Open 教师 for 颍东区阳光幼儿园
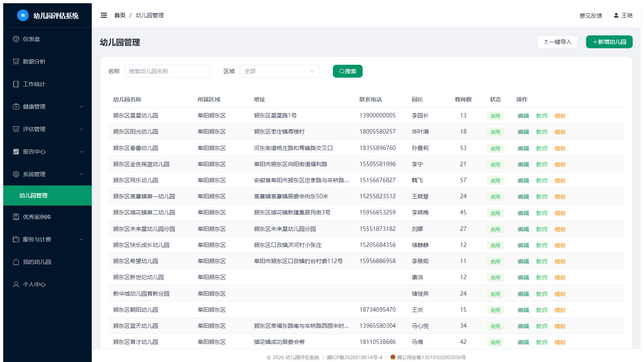The height and width of the screenshot is (362, 644). [542, 132]
